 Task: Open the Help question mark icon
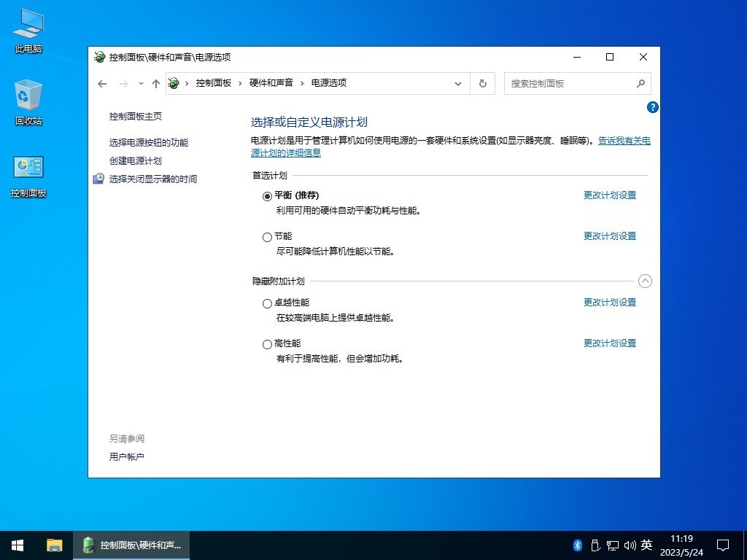651,107
